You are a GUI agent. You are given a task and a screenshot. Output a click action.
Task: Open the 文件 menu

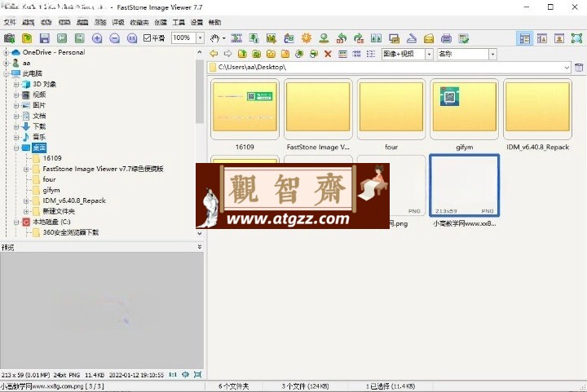[x=10, y=23]
